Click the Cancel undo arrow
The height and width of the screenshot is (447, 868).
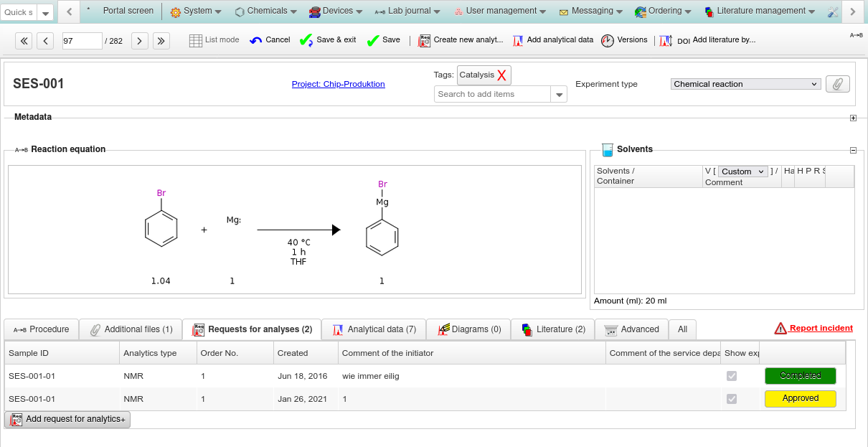pos(256,41)
